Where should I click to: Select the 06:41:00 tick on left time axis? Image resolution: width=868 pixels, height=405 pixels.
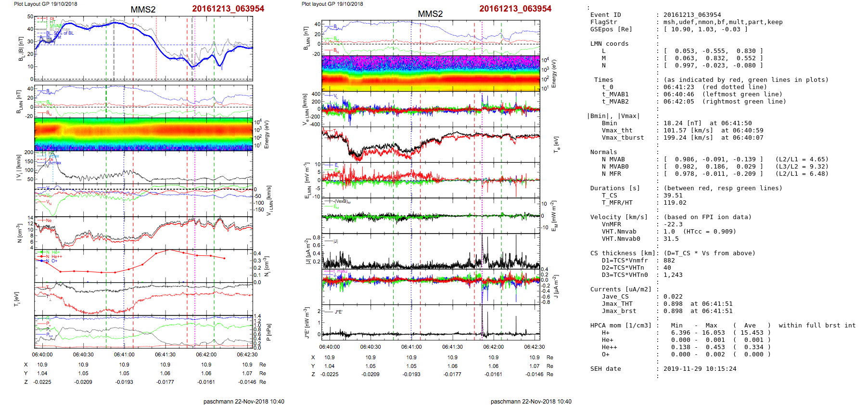pyautogui.click(x=124, y=354)
